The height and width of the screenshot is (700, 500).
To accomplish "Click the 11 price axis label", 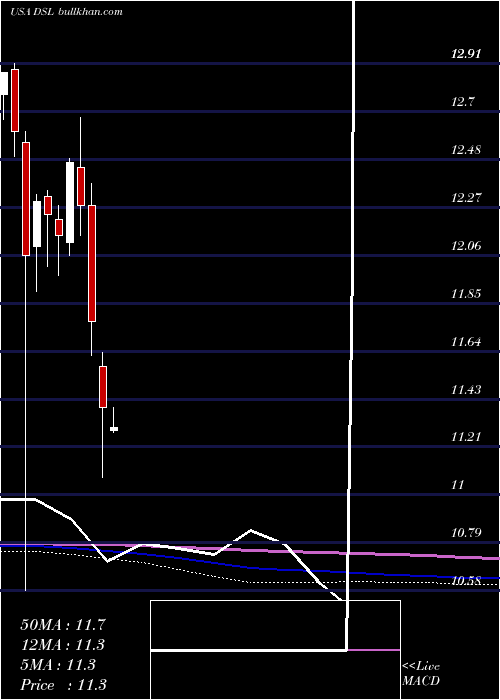I will (x=458, y=485).
